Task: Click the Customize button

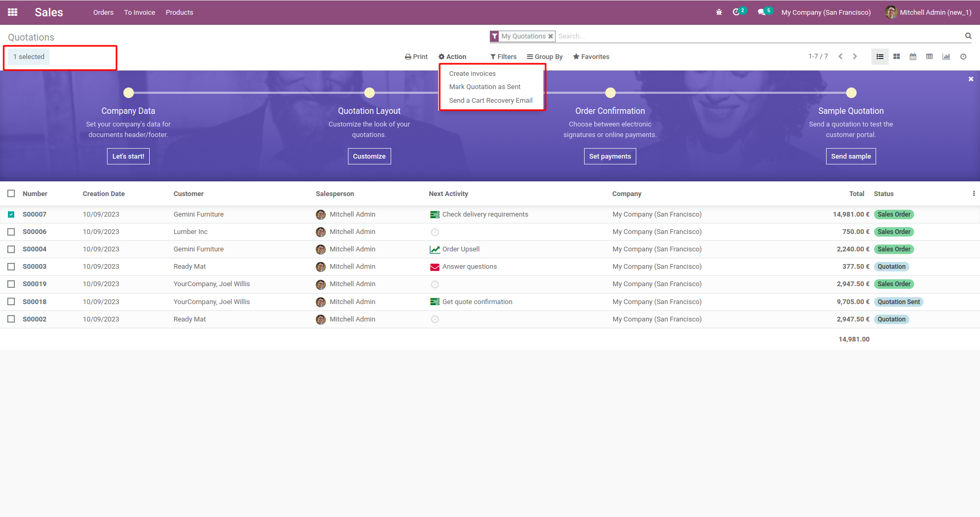Action: (369, 157)
